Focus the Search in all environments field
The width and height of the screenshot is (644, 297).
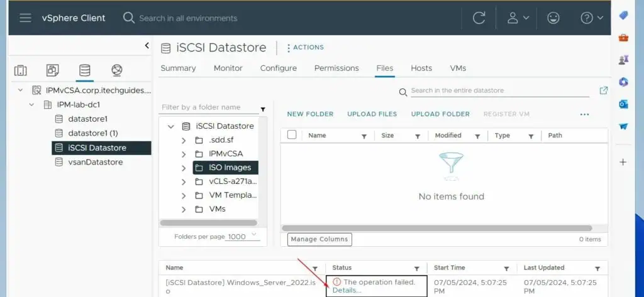[188, 18]
